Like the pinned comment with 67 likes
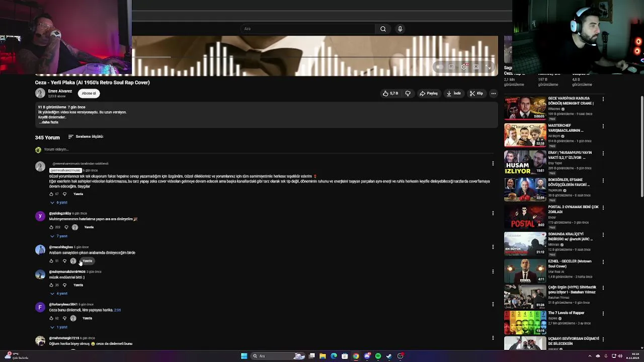644x362 pixels. (x=51, y=194)
